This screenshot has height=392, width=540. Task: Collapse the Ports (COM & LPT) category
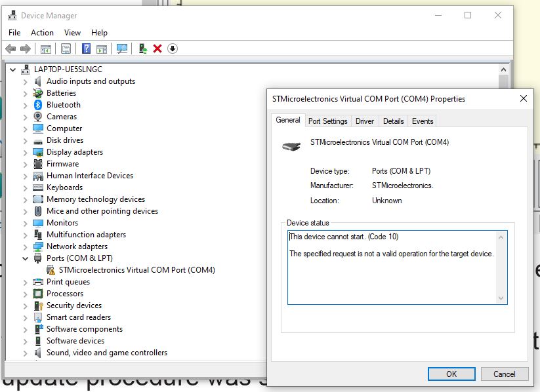25,258
